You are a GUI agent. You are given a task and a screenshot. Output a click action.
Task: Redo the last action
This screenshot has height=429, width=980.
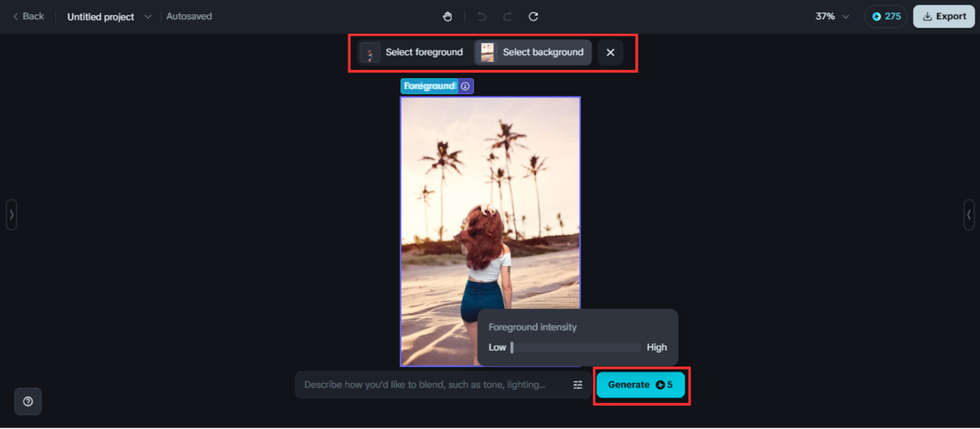[507, 16]
